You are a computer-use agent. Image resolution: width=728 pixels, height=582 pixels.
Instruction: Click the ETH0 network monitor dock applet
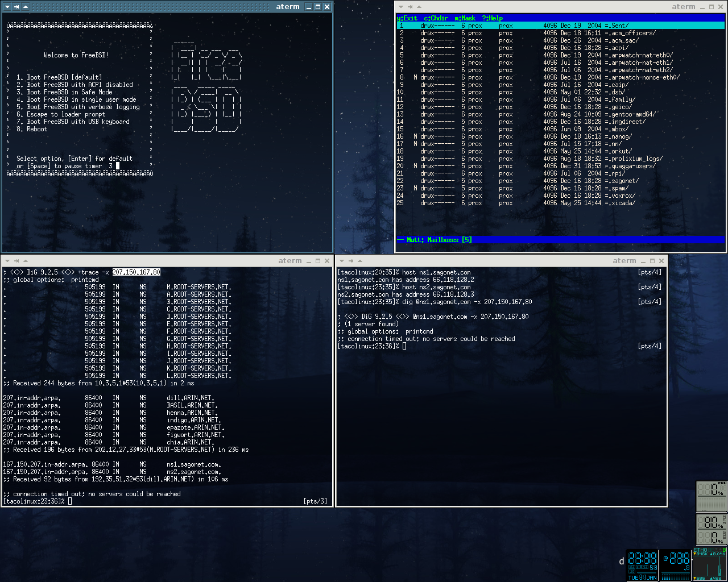(709, 564)
